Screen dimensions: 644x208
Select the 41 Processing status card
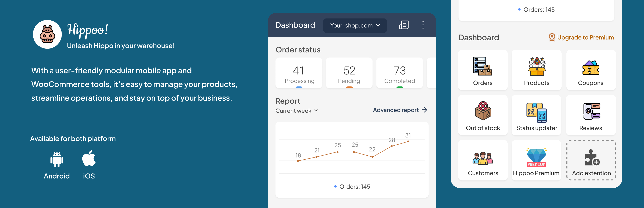tap(299, 73)
